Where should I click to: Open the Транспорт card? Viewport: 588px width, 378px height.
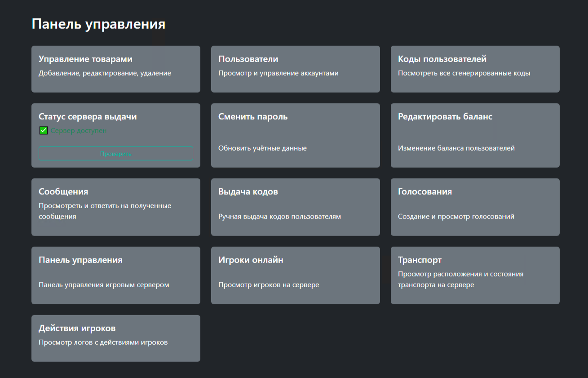(x=475, y=275)
